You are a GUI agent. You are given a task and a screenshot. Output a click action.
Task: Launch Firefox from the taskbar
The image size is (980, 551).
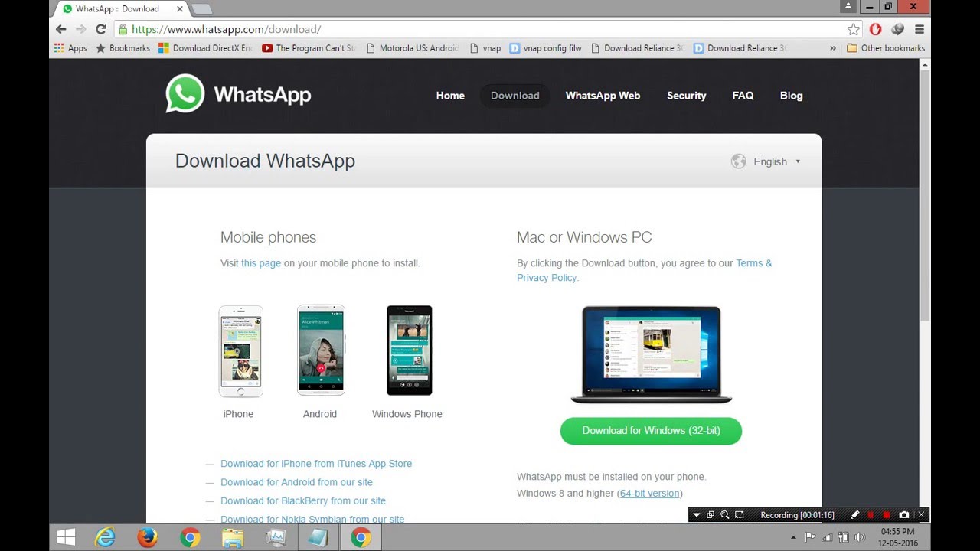147,538
